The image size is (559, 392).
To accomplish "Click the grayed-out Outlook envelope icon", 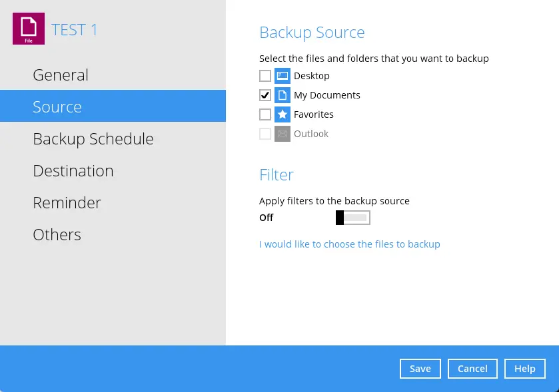I will coord(282,133).
